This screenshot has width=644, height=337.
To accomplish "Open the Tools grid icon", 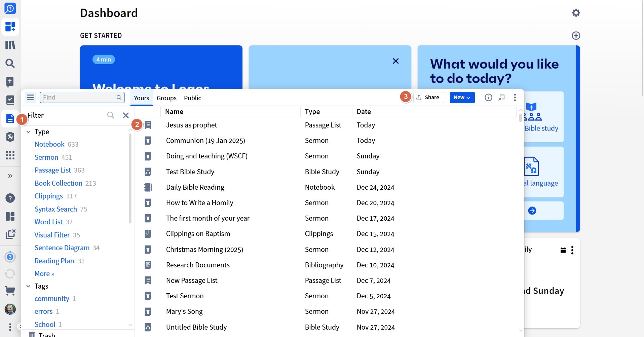I will point(10,155).
